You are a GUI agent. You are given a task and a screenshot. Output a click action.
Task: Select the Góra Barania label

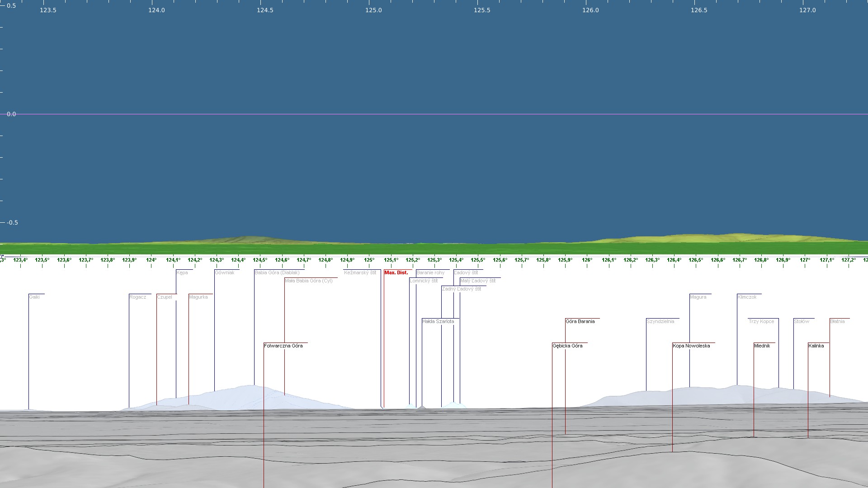pos(580,321)
